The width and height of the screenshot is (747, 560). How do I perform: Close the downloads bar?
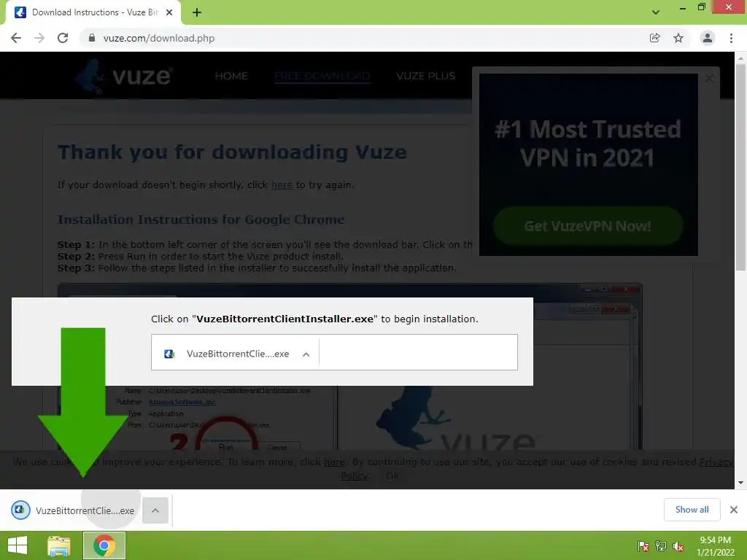[734, 510]
